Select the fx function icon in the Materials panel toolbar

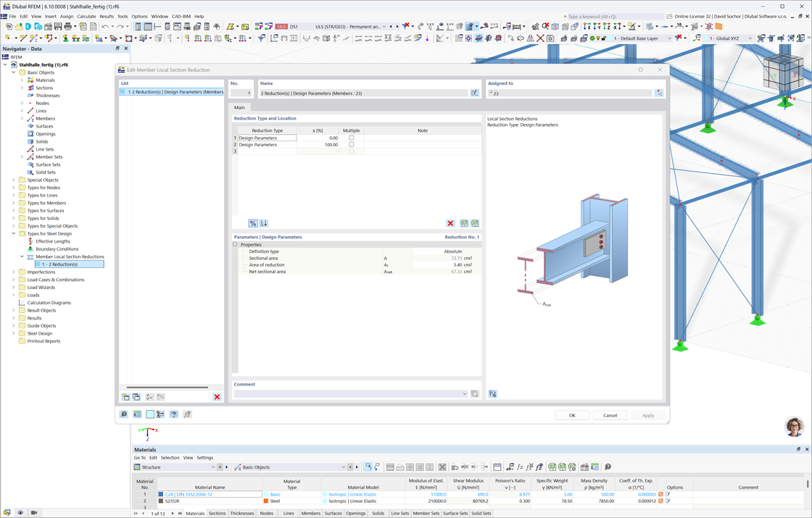pyautogui.click(x=520, y=467)
